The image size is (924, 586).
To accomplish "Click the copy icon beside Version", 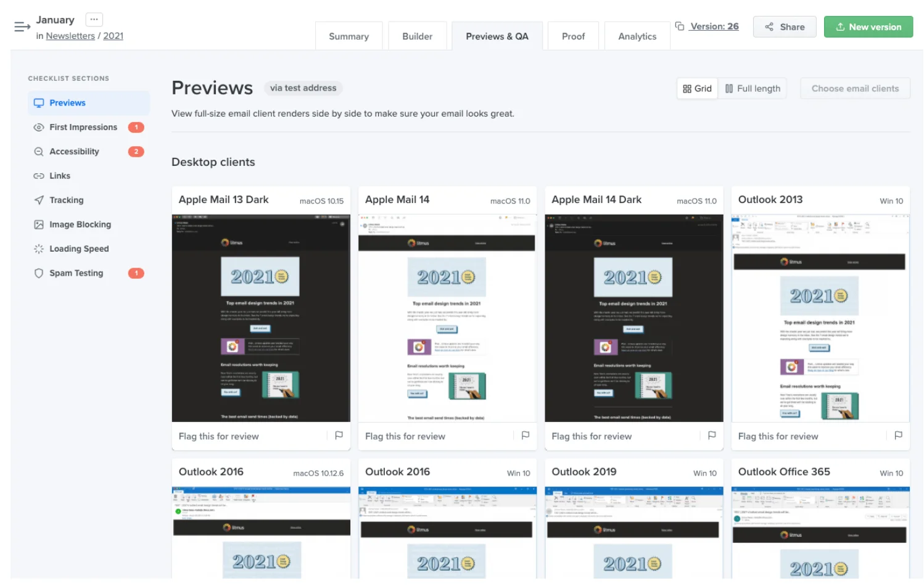I will tap(680, 26).
